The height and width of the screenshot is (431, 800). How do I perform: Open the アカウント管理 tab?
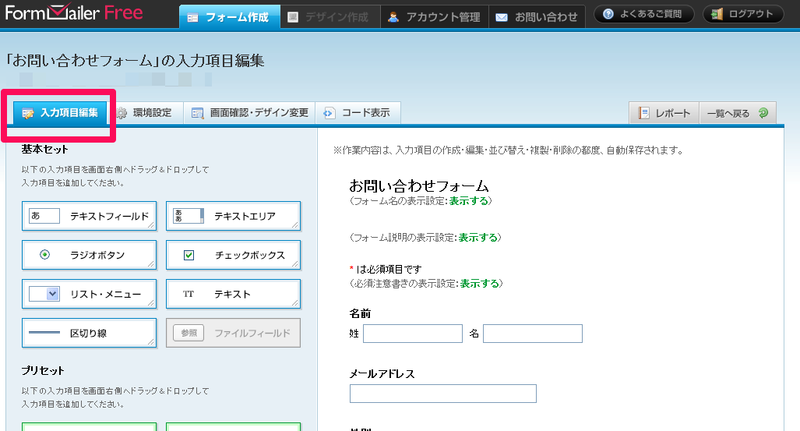[x=434, y=17]
